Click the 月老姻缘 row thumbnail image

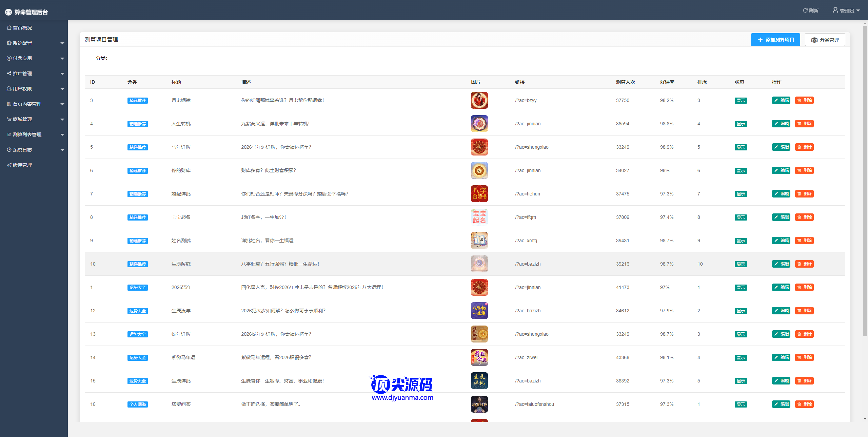pos(479,100)
